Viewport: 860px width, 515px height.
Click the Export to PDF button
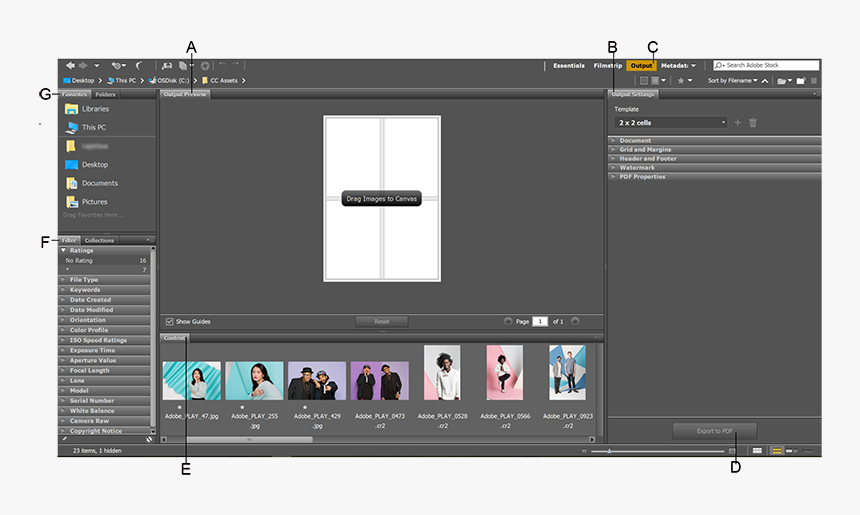click(x=715, y=431)
